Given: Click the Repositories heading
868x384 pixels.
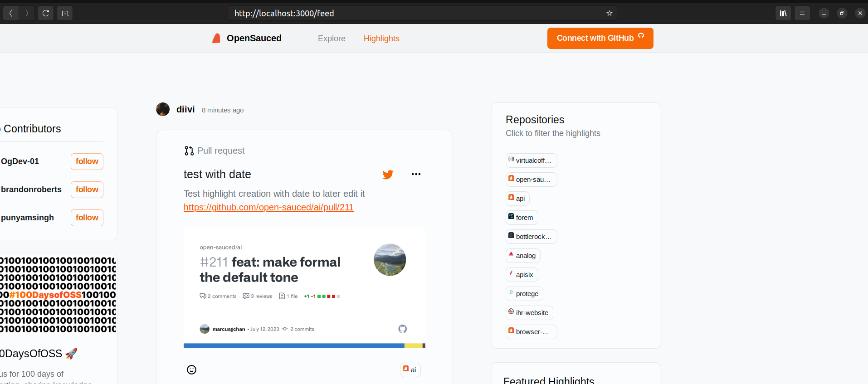Looking at the screenshot, I should coord(535,120).
